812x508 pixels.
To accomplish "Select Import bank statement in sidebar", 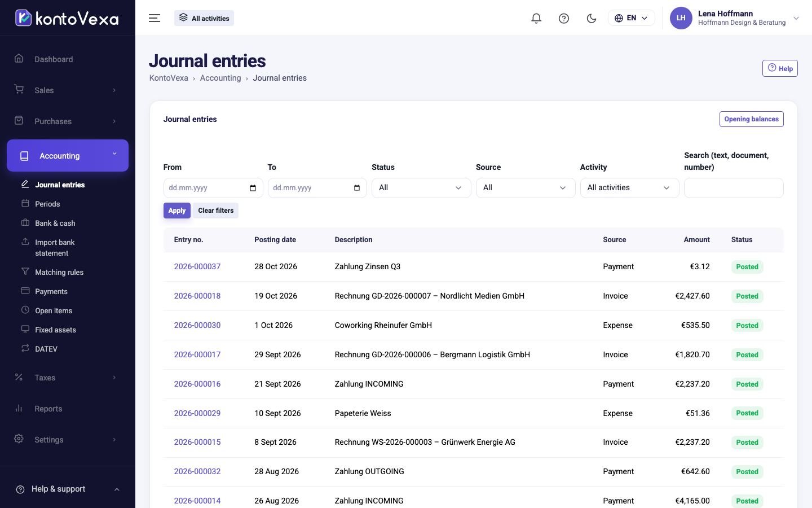I will pos(55,248).
